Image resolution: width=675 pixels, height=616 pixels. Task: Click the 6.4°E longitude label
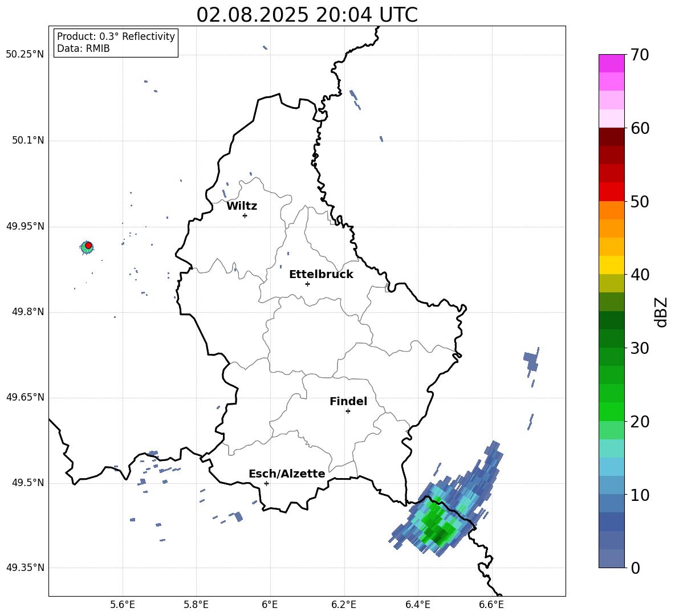417,605
